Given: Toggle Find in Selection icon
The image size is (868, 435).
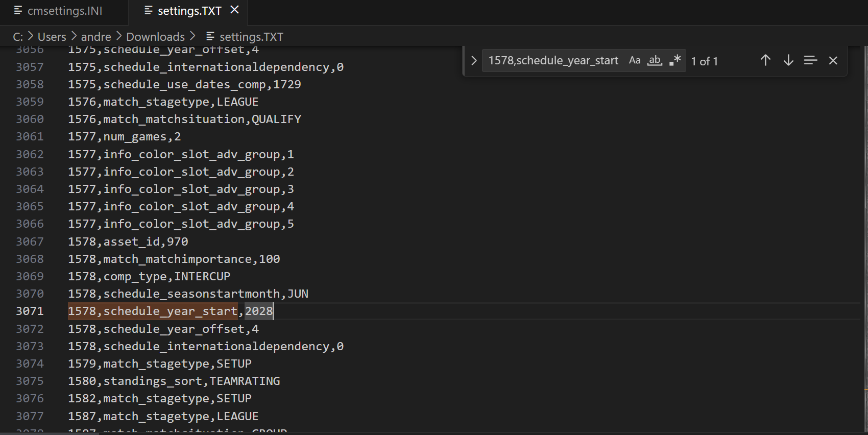Looking at the screenshot, I should pos(810,60).
